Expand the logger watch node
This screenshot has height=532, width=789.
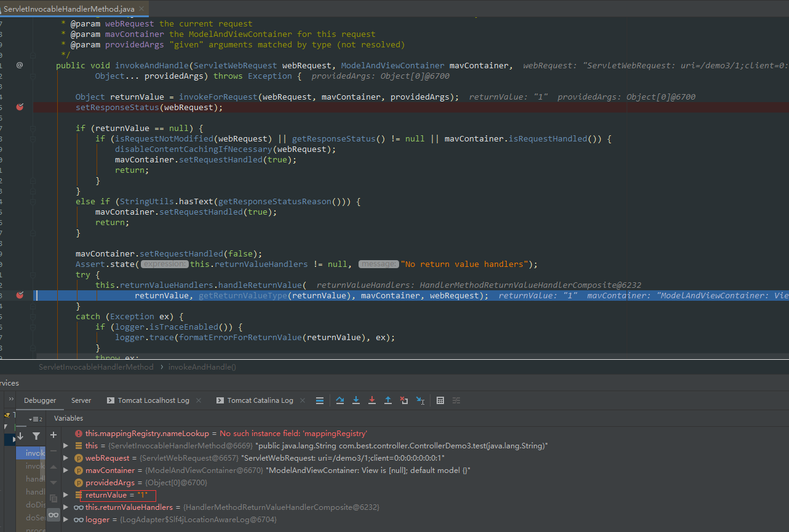(x=66, y=520)
